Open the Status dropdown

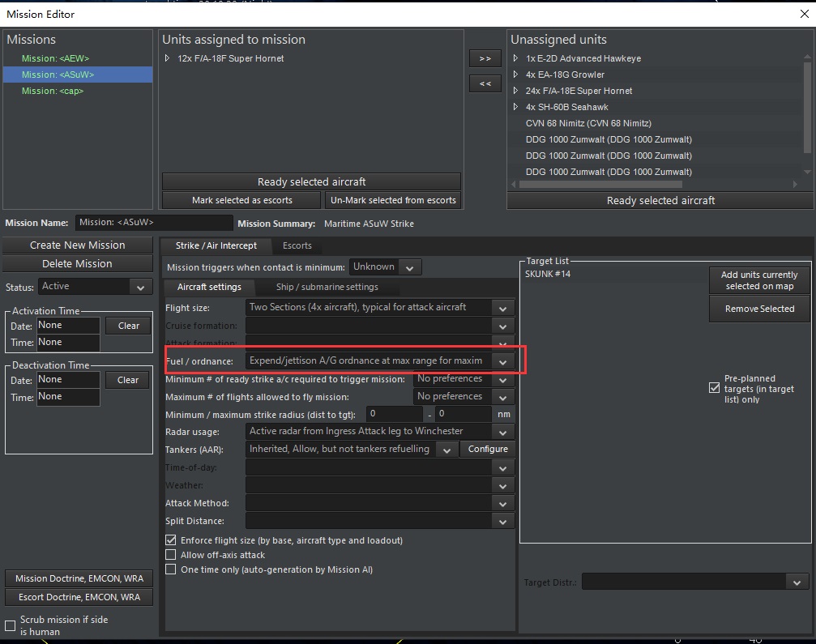click(x=96, y=287)
